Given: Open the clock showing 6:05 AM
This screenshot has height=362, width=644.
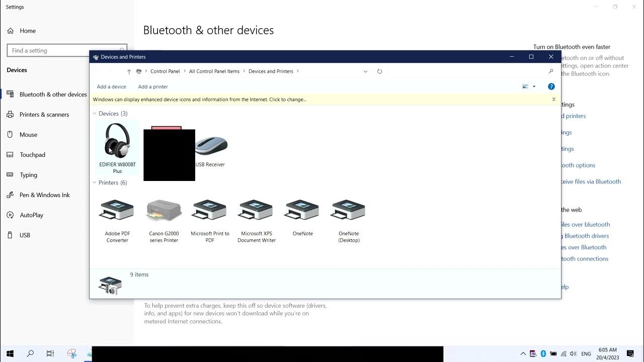Looking at the screenshot, I should pos(607,354).
